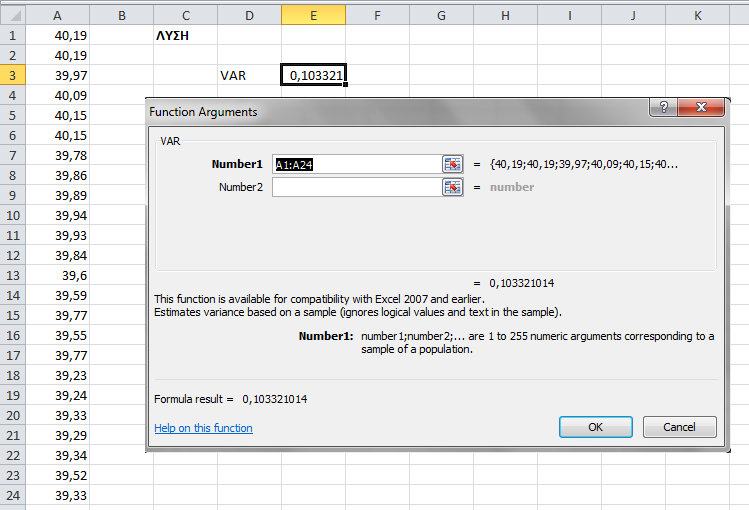749x510 pixels.
Task: Select row 21 header
Action: [x=12, y=436]
